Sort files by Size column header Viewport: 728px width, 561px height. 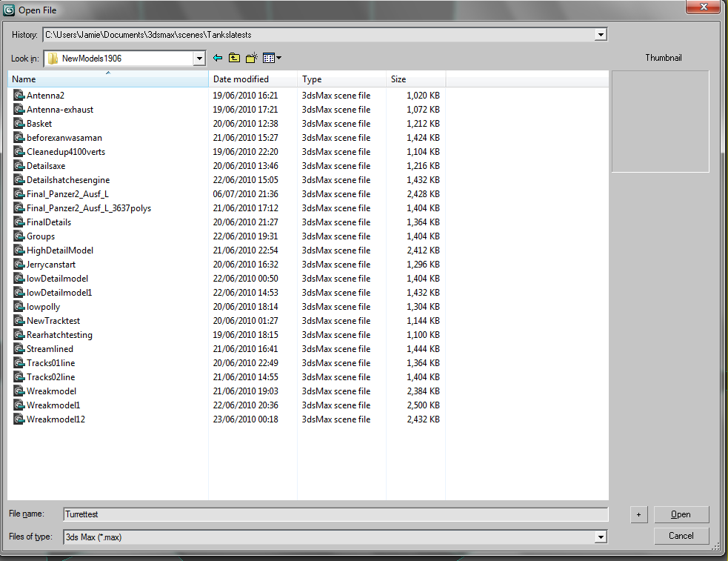(x=415, y=79)
